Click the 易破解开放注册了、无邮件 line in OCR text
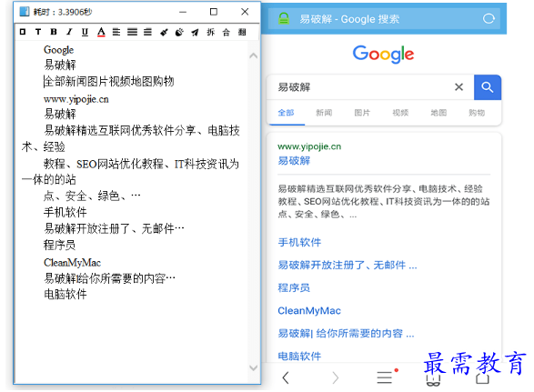The image size is (534, 392). 114,228
